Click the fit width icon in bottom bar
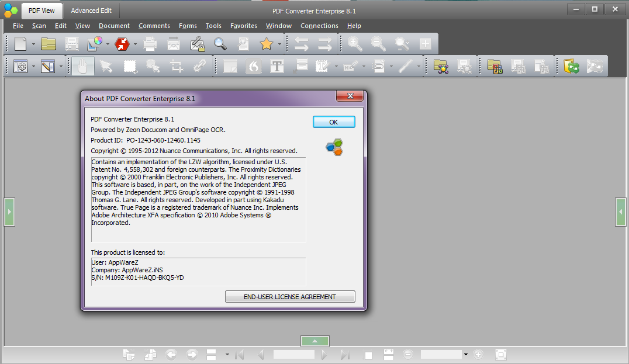The width and height of the screenshot is (629, 364). (x=389, y=355)
